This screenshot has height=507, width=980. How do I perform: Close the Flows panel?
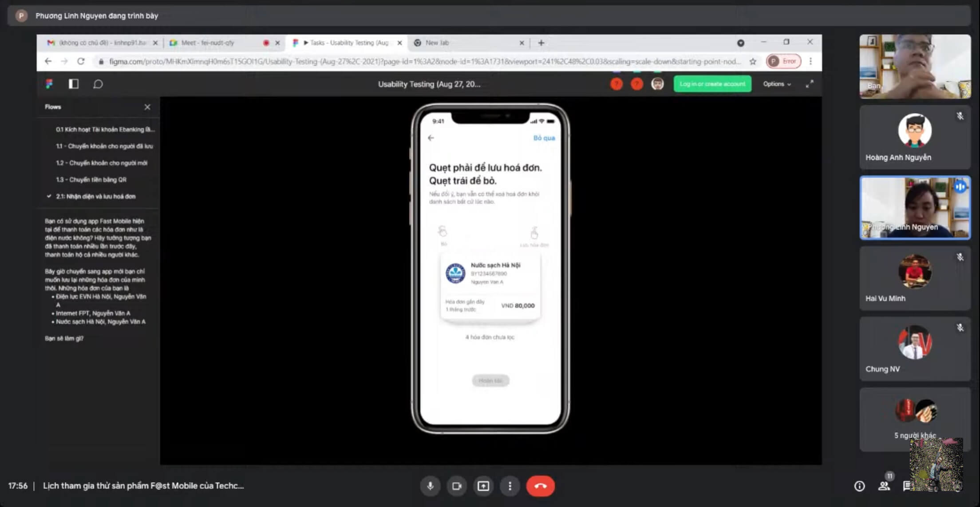coord(147,107)
